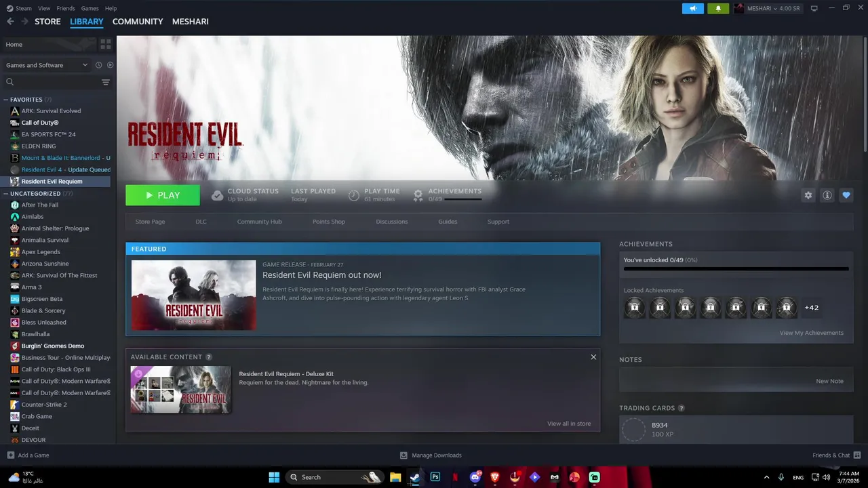Viewport: 868px width, 488px height.
Task: Click the +42 more achievements label
Action: [x=812, y=308]
